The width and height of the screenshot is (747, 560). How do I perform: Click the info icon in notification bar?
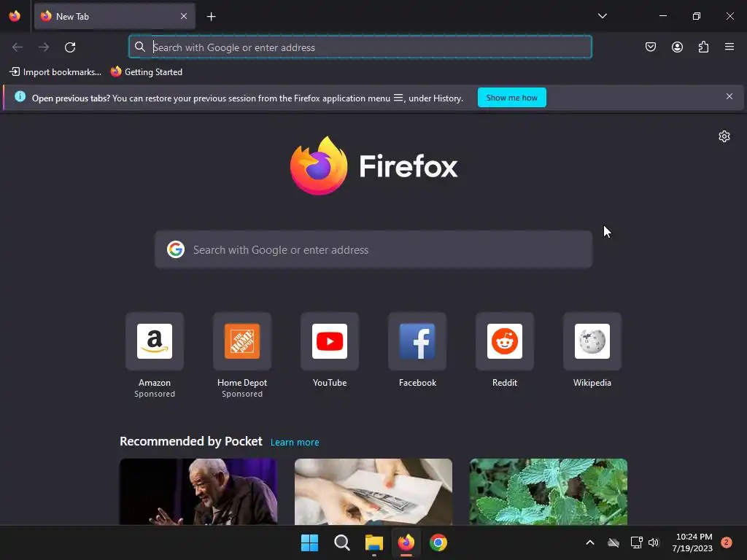[x=20, y=97]
